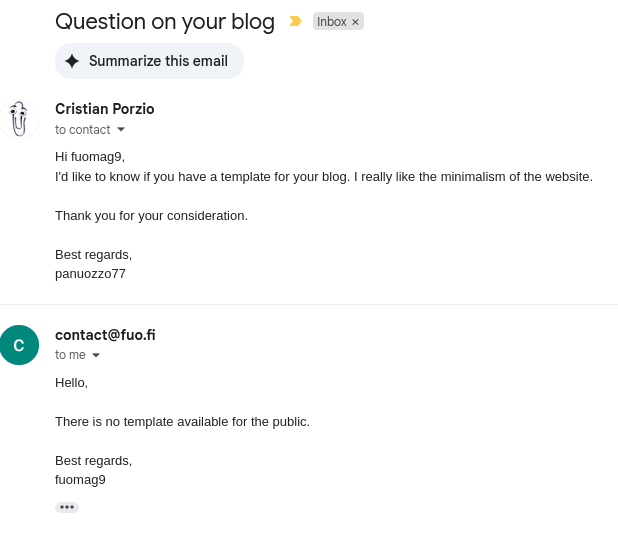Click "There is no template available" reply text
618x537 pixels.
(182, 421)
